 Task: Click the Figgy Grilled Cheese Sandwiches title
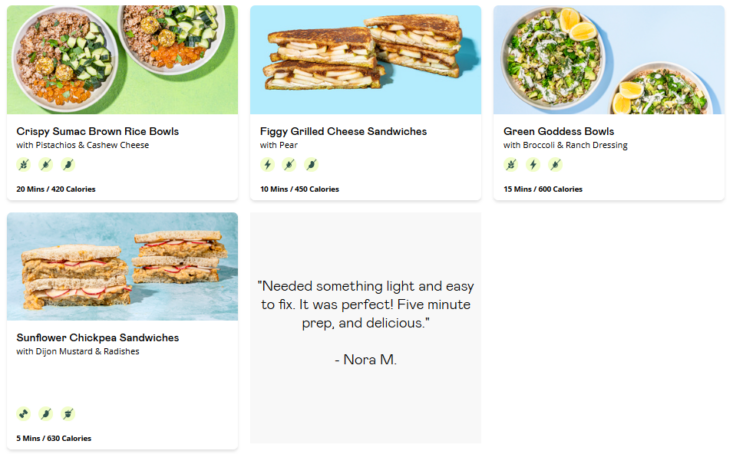(x=343, y=131)
